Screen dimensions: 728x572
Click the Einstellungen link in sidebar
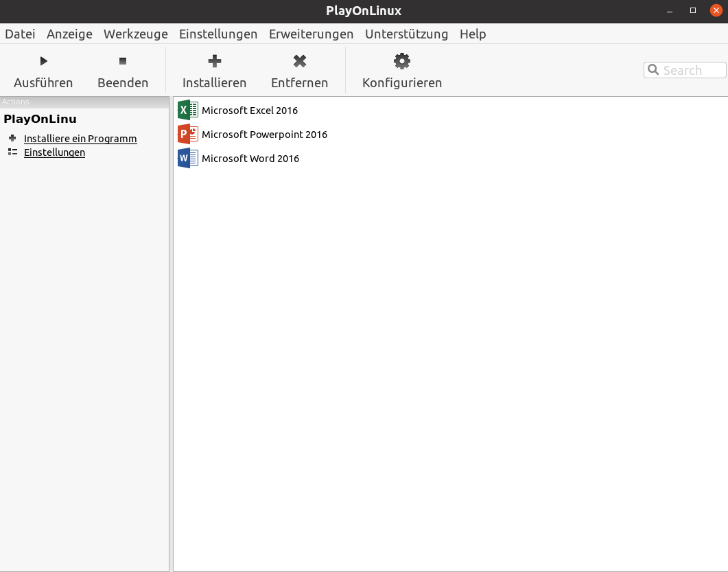(54, 152)
